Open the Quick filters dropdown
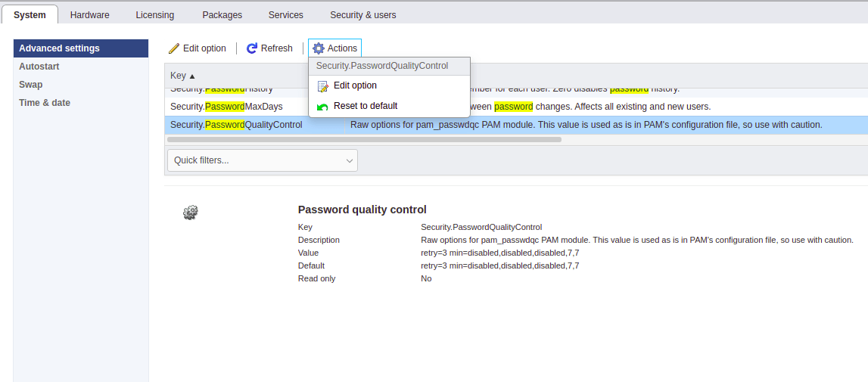Screen dimensions: 868x382 click(x=262, y=160)
